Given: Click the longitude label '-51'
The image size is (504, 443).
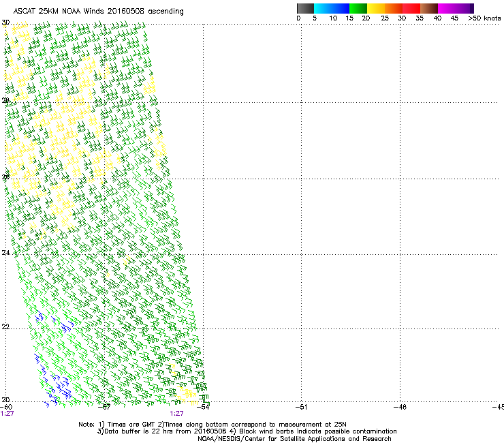Looking at the screenshot, I should 301,407.
